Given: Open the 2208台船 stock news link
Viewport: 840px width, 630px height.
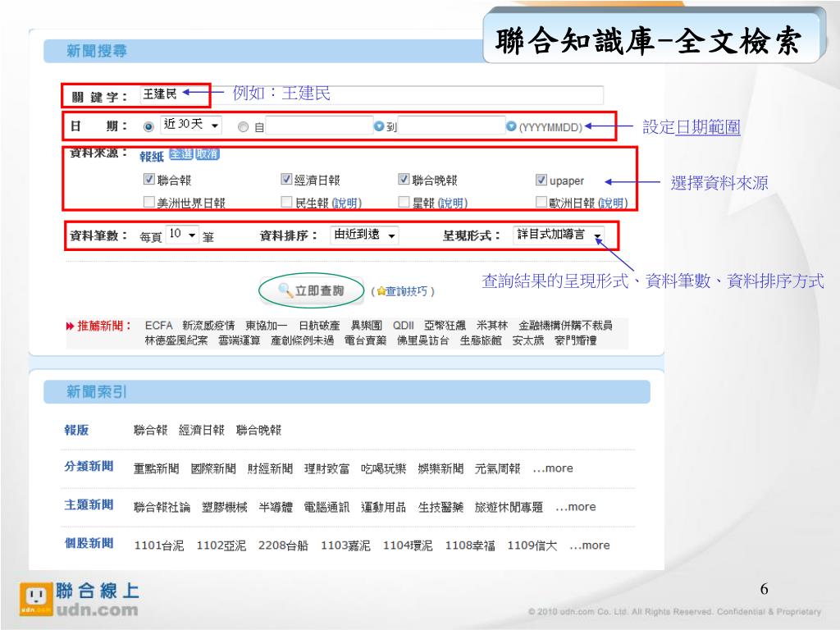Looking at the screenshot, I should coord(283,546).
